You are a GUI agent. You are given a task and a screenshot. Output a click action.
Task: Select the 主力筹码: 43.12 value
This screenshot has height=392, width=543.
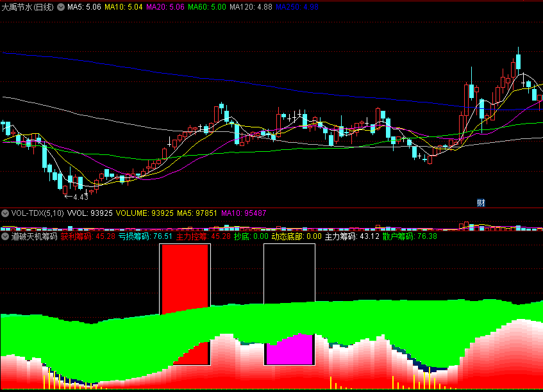point(352,236)
